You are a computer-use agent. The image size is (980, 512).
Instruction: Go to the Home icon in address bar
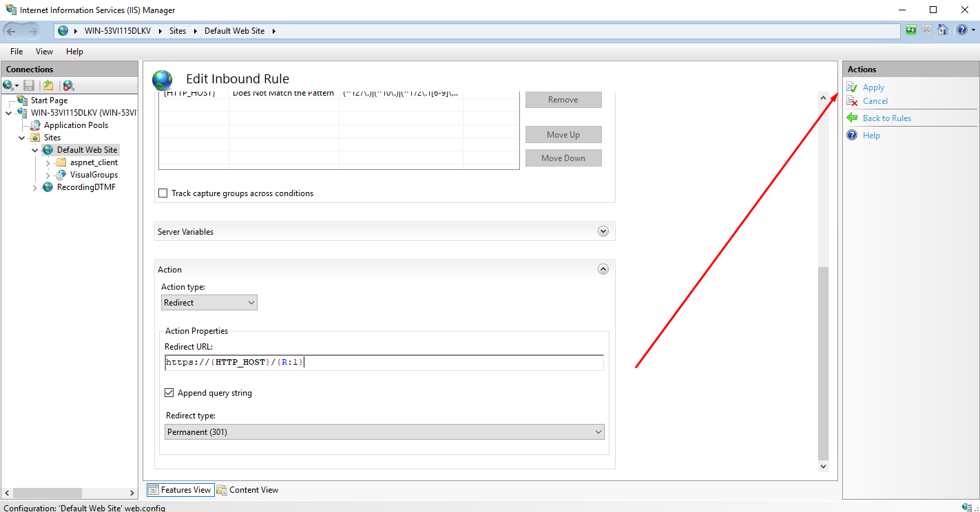click(x=943, y=30)
